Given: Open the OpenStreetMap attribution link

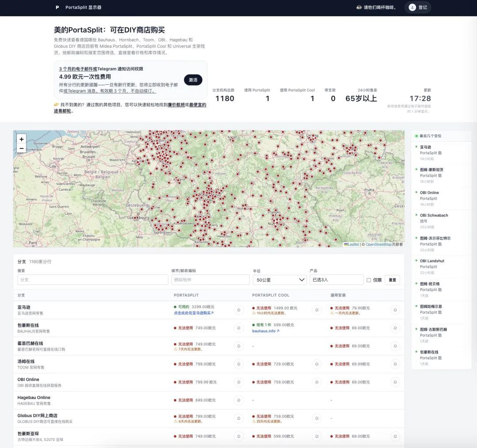Looking at the screenshot, I should tap(379, 245).
